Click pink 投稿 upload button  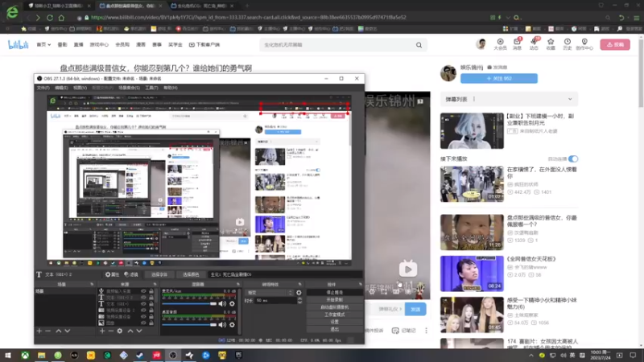click(x=615, y=44)
